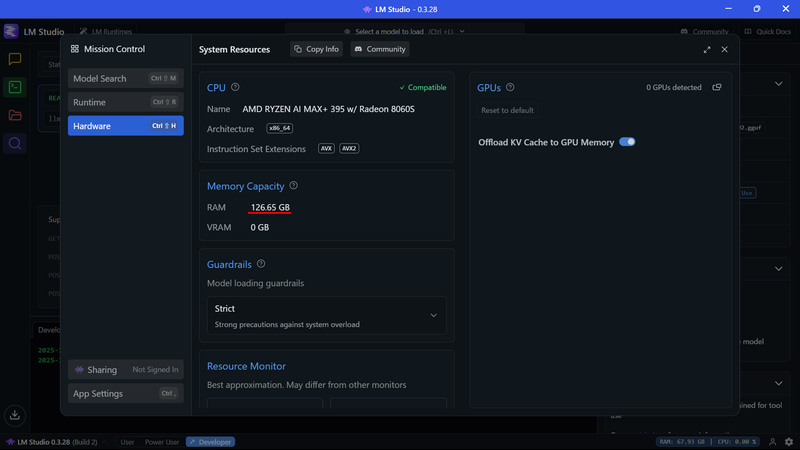Click the AVX2 extension badge
This screenshot has height=450, width=800.
tap(349, 148)
